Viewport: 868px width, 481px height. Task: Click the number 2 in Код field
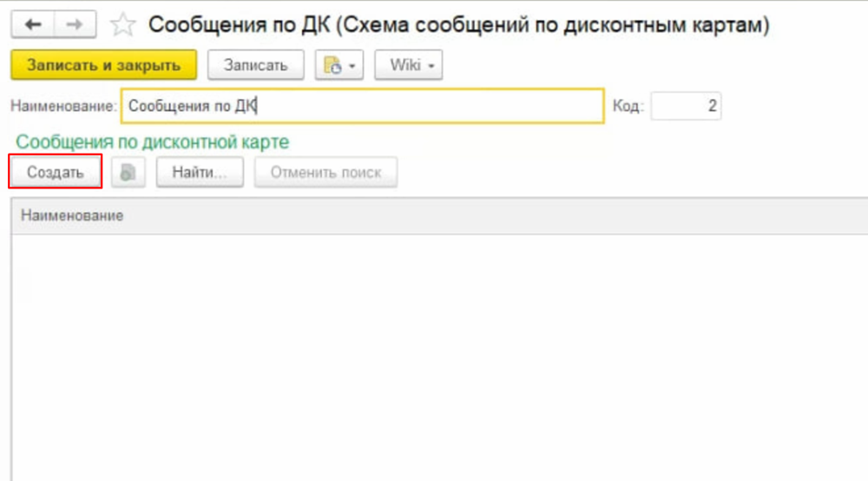[712, 107]
